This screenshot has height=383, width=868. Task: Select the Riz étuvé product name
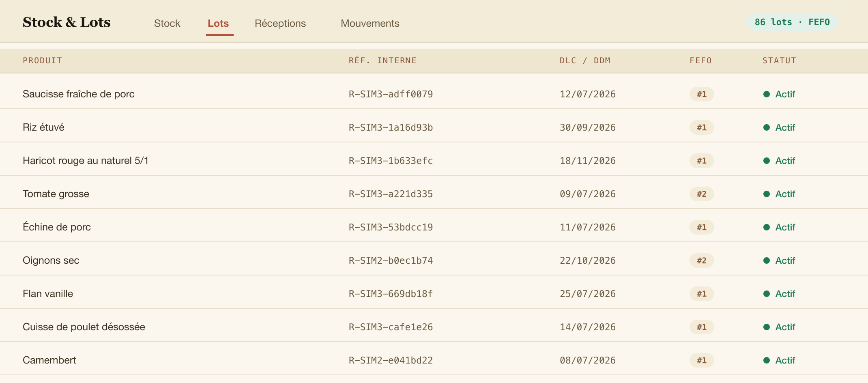coord(43,127)
